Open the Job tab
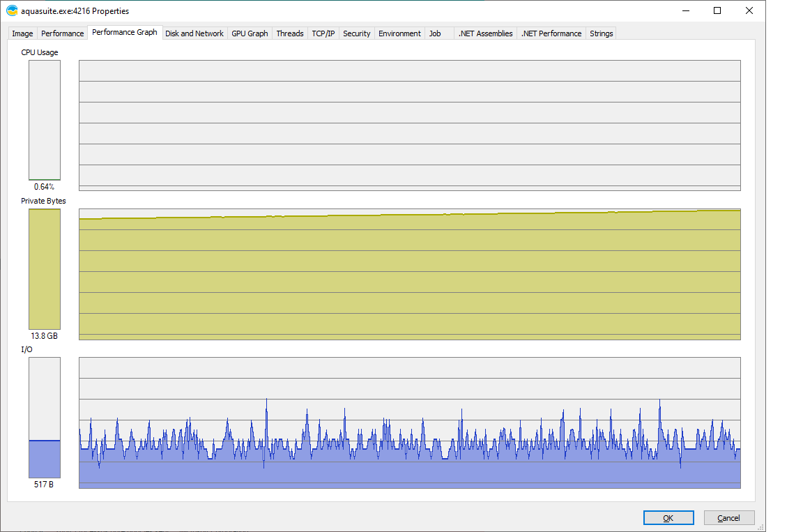This screenshot has height=532, width=803. coord(435,33)
